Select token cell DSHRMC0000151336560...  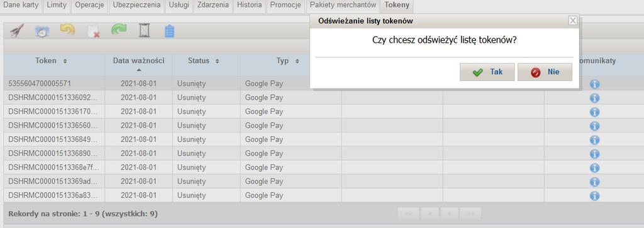point(54,126)
